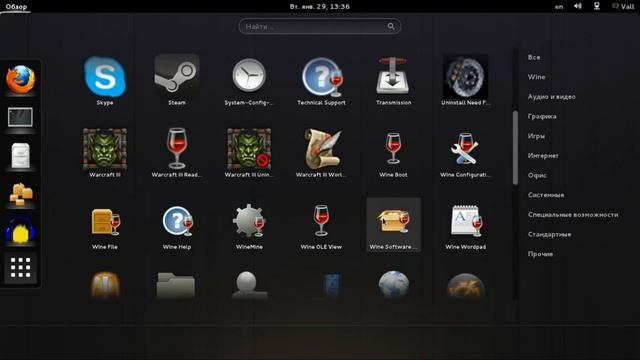Open headphones audio app in dash
This screenshot has width=640, height=360.
[20, 230]
